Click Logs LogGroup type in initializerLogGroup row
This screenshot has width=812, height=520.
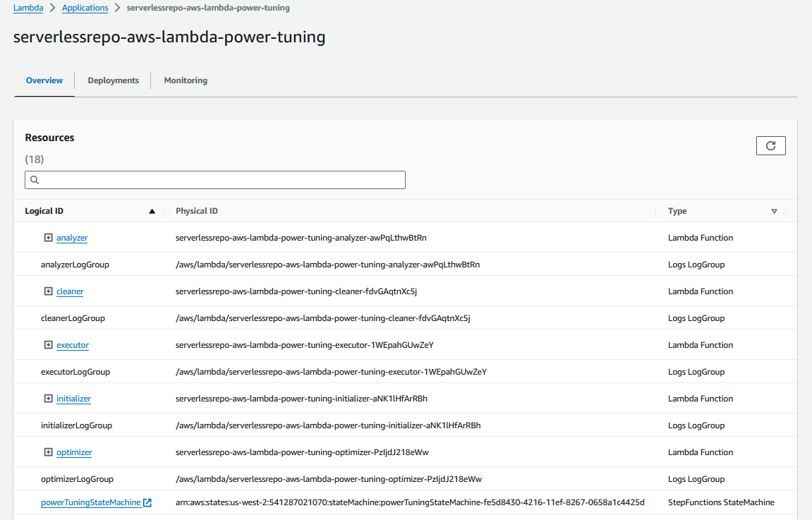tap(696, 425)
